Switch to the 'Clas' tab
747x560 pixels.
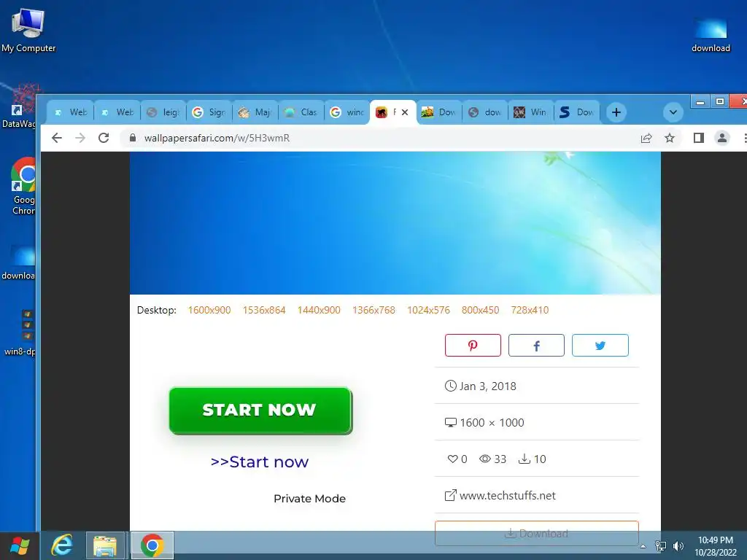coord(301,112)
